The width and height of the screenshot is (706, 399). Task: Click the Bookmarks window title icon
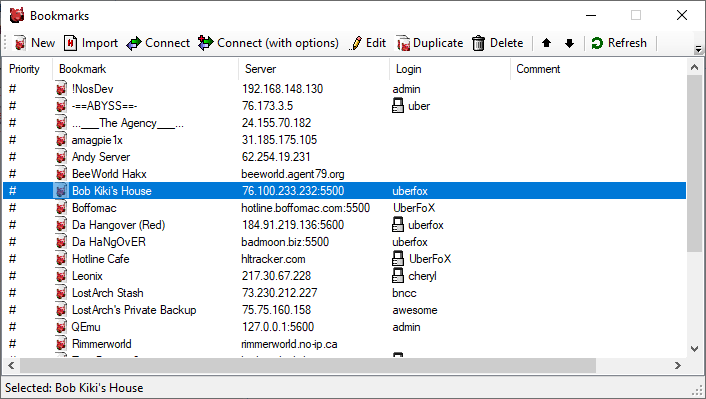[17, 15]
